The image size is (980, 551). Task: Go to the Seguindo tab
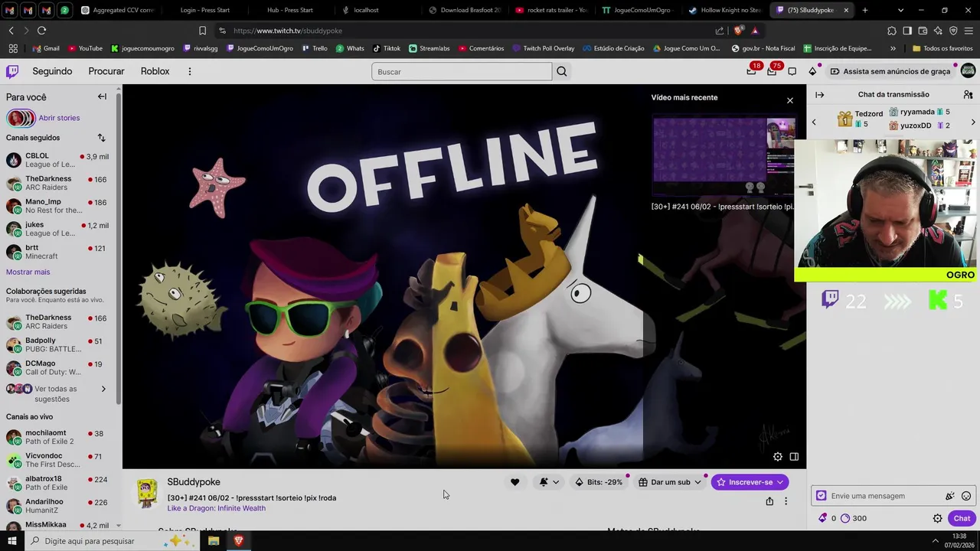click(52, 71)
